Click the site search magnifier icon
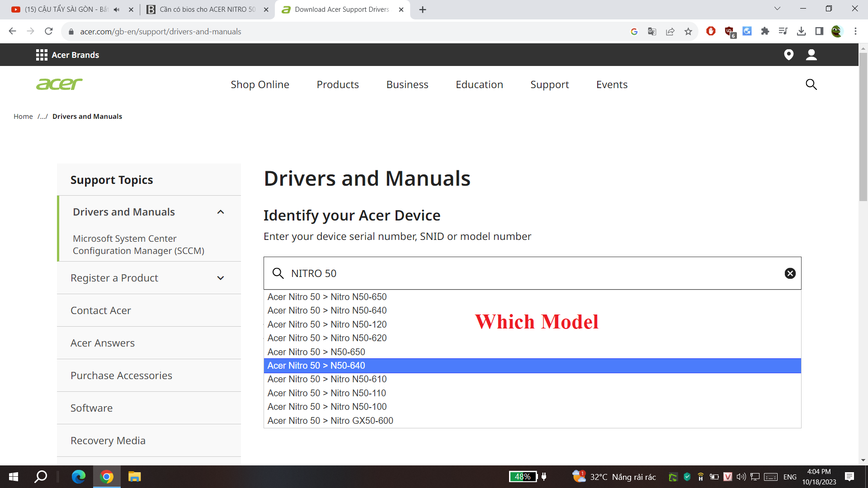This screenshot has height=488, width=868. pos(811,84)
